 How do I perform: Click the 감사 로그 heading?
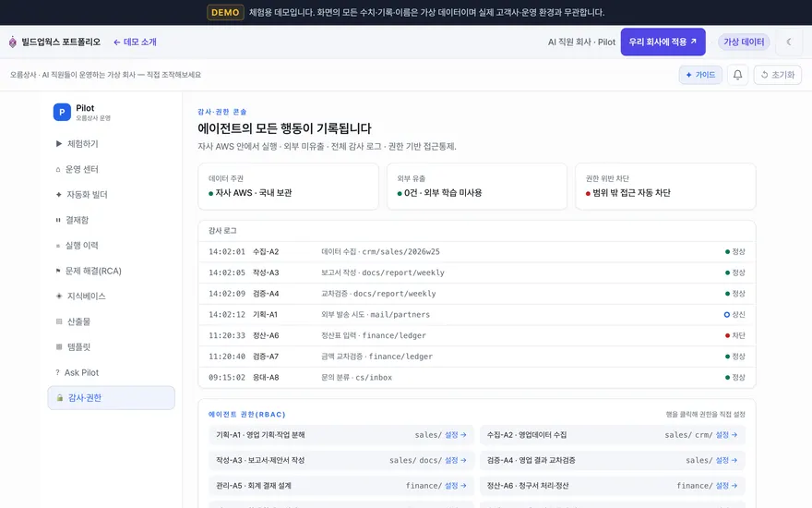222,231
